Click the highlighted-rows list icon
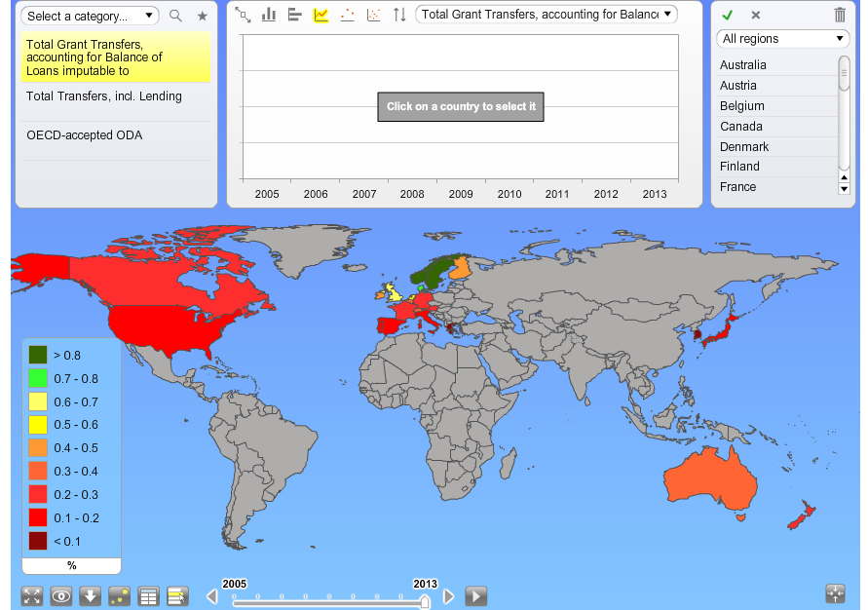Viewport: 868px width, 610px height. point(177,596)
